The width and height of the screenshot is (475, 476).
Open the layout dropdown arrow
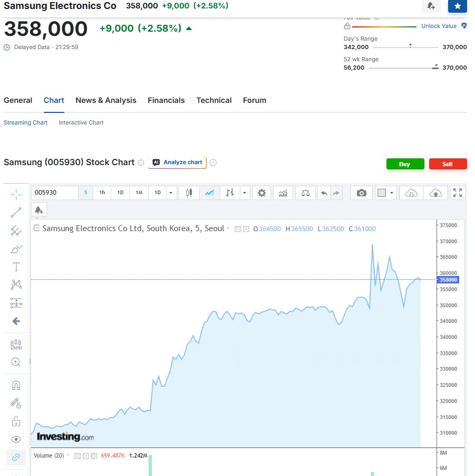[392, 193]
